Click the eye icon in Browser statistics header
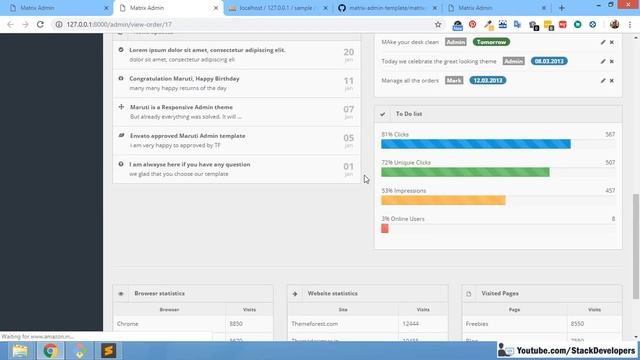Image resolution: width=640 pixels, height=360 pixels. point(121,293)
